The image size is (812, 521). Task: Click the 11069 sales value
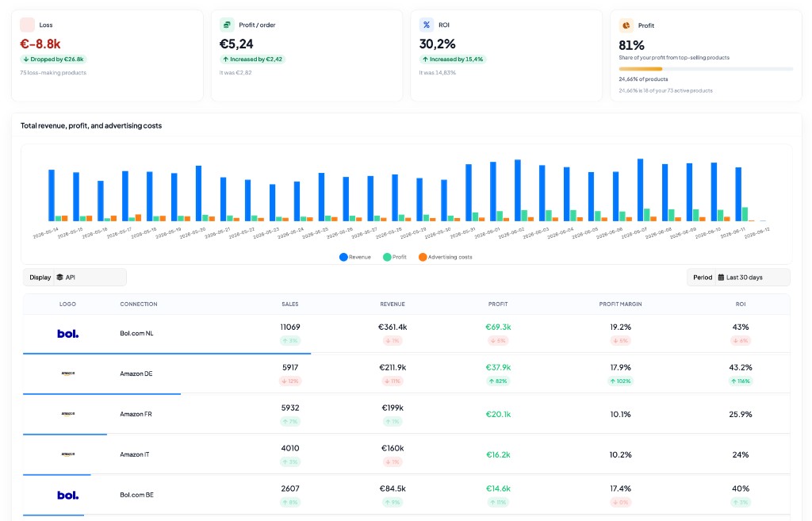(290, 327)
